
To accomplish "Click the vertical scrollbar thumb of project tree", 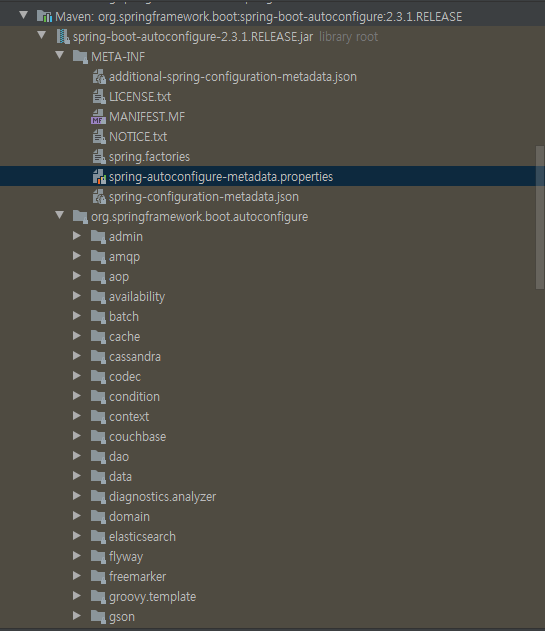I will 539,217.
